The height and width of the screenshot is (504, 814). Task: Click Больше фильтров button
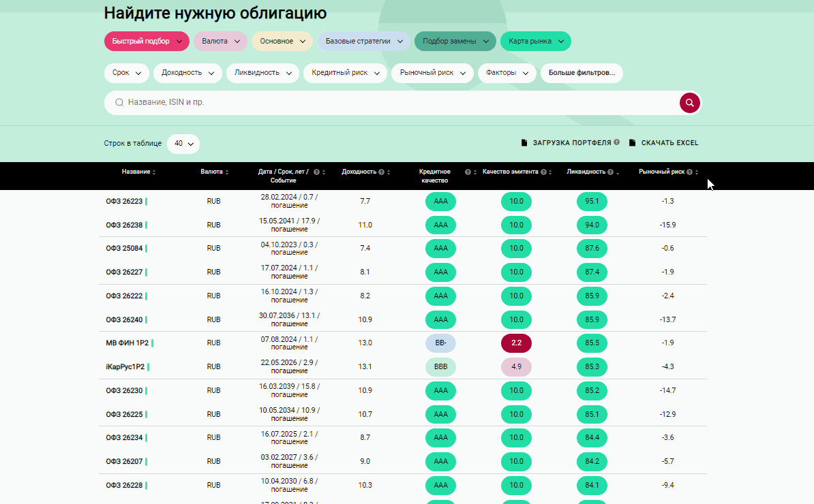coord(581,73)
